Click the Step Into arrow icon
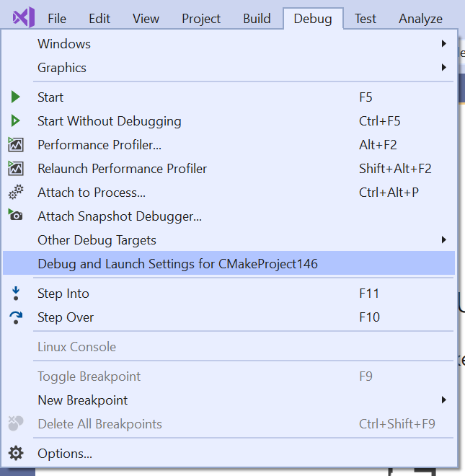 [x=16, y=294]
